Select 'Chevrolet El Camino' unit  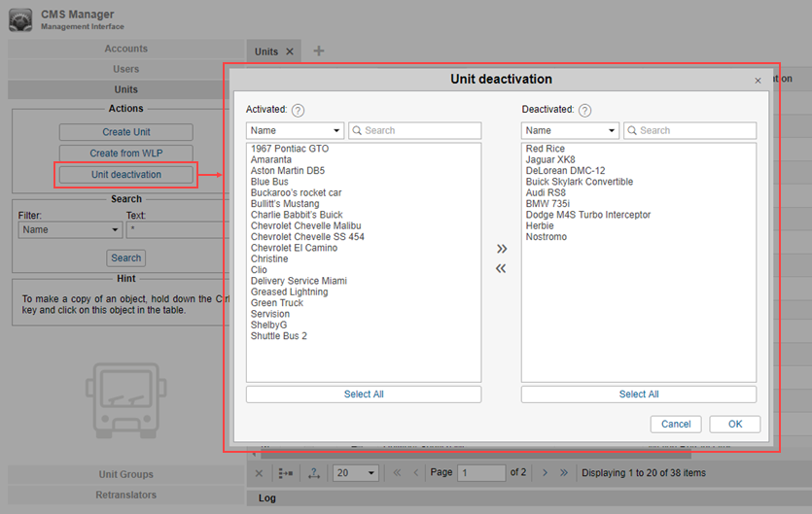pyautogui.click(x=294, y=248)
